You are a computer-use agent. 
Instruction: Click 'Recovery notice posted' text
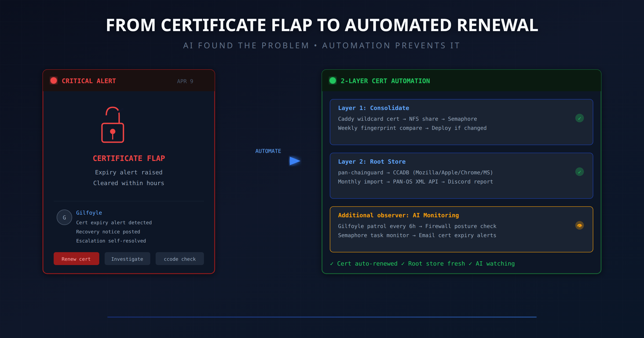(x=108, y=232)
